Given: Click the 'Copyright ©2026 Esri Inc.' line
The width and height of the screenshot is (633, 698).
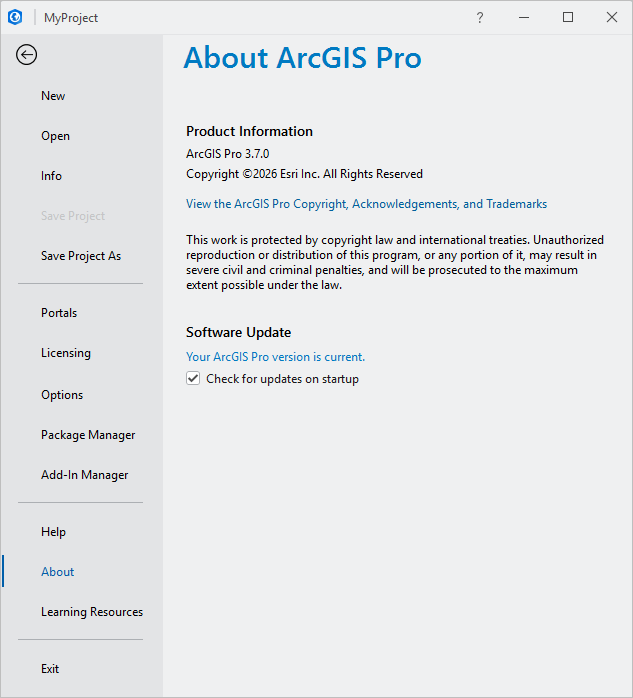Looking at the screenshot, I should (x=304, y=174).
